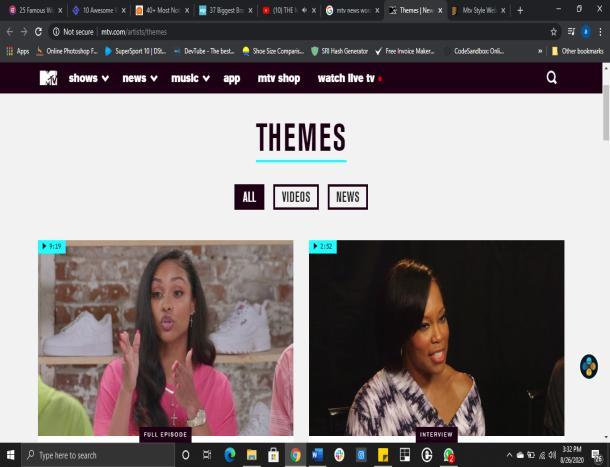Open Cortana circle on taskbar
The height and width of the screenshot is (467, 610).
[186, 455]
